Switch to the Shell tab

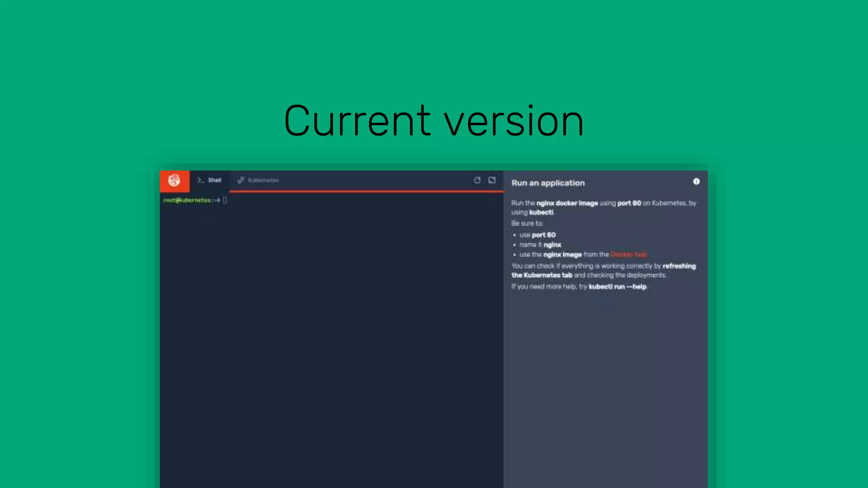click(x=209, y=180)
